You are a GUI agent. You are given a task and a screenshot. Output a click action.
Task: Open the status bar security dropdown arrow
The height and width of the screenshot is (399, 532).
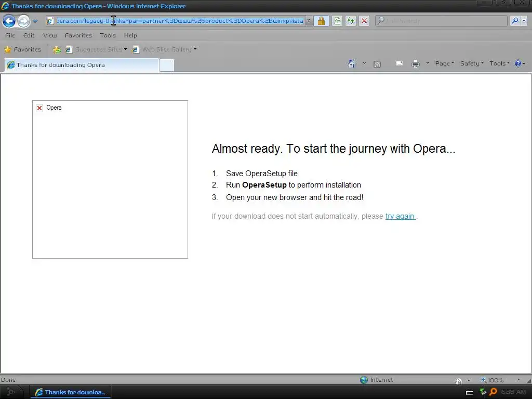pyautogui.click(x=469, y=380)
